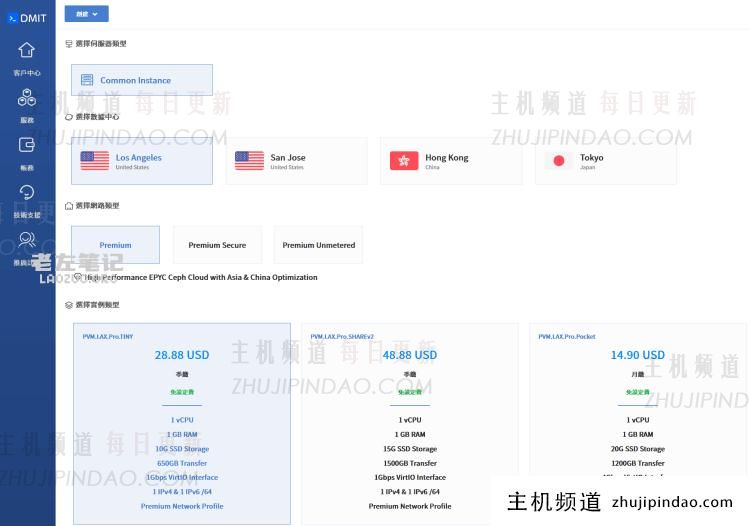Open the technical support headset icon

click(26, 192)
